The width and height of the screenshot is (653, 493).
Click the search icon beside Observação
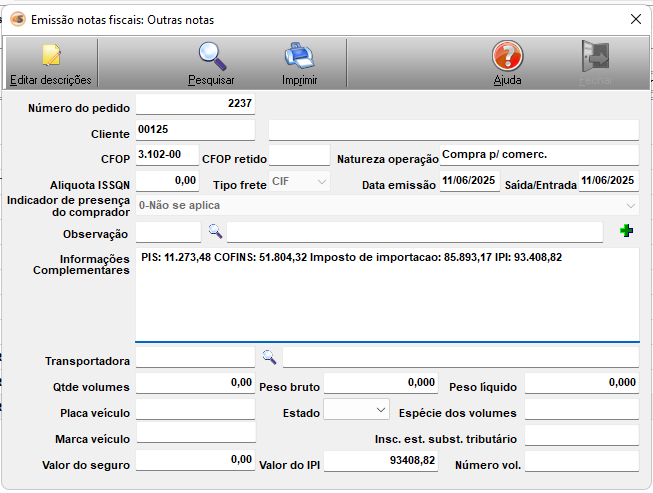[x=214, y=232]
